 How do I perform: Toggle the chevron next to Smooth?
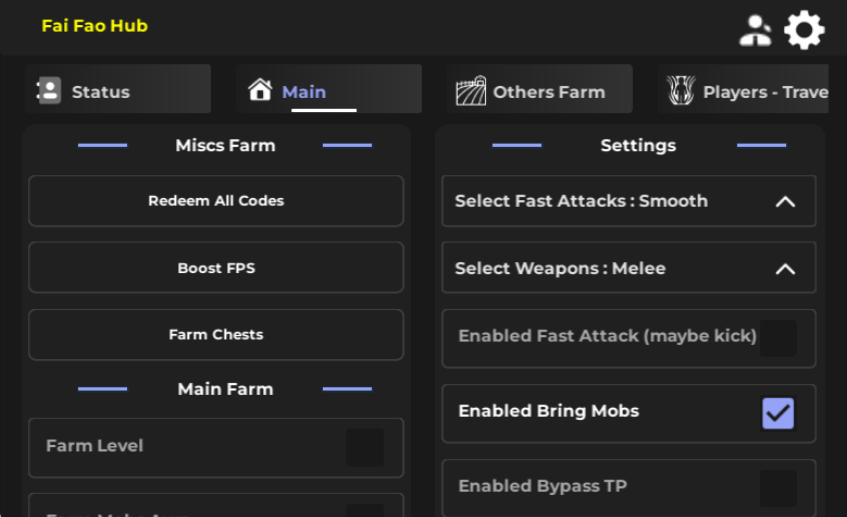click(x=785, y=202)
